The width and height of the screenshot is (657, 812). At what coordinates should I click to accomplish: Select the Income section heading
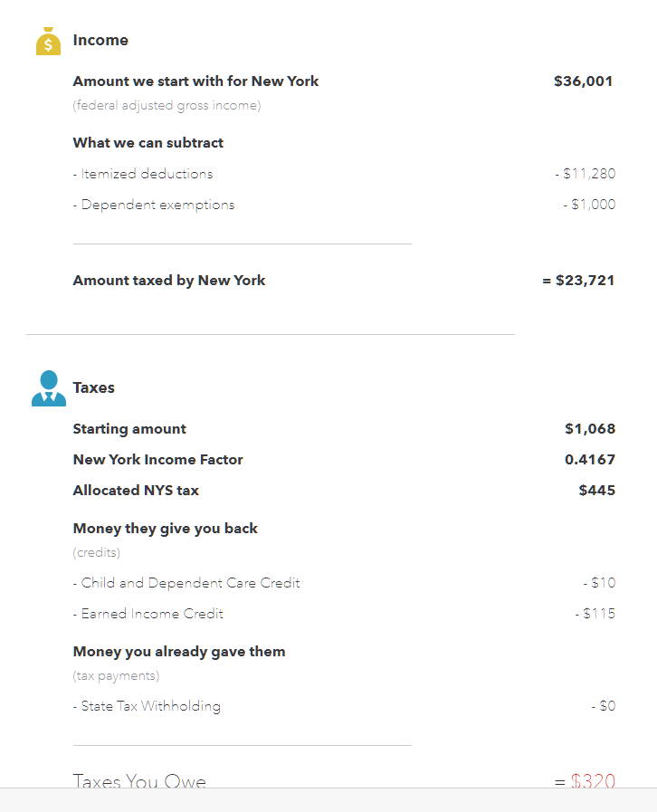click(x=100, y=40)
